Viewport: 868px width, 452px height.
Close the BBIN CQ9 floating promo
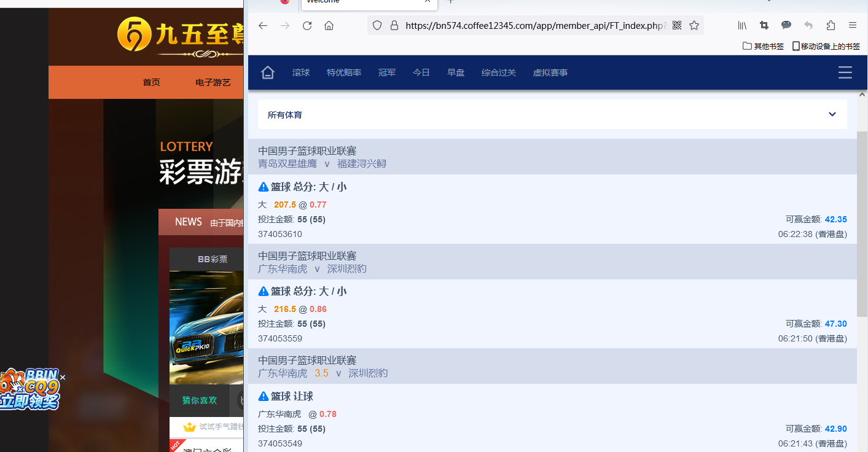(63, 377)
